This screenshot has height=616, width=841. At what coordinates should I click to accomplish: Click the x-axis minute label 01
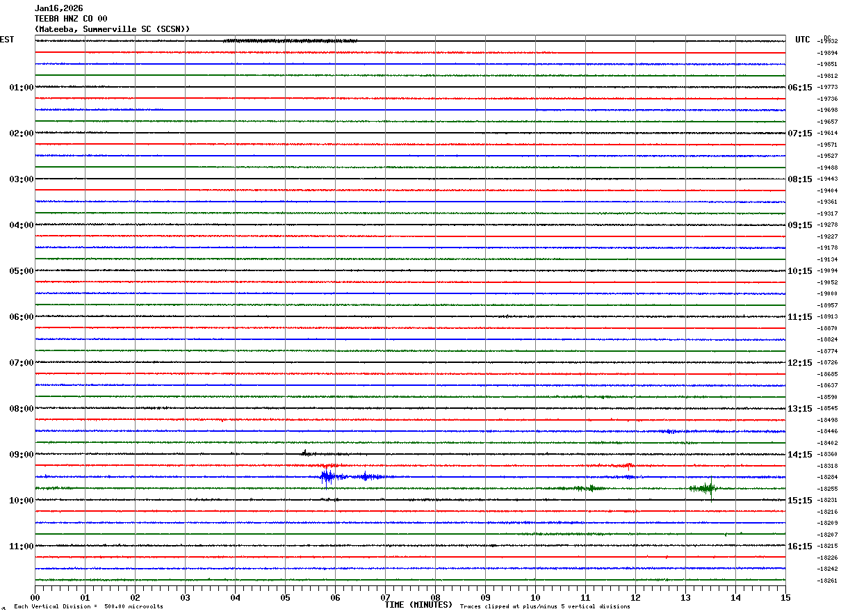(85, 597)
